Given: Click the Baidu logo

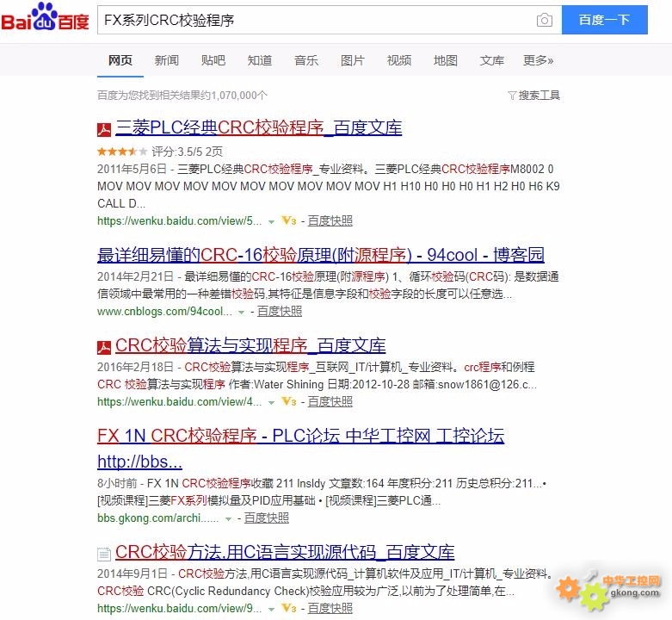Looking at the screenshot, I should (45, 18).
